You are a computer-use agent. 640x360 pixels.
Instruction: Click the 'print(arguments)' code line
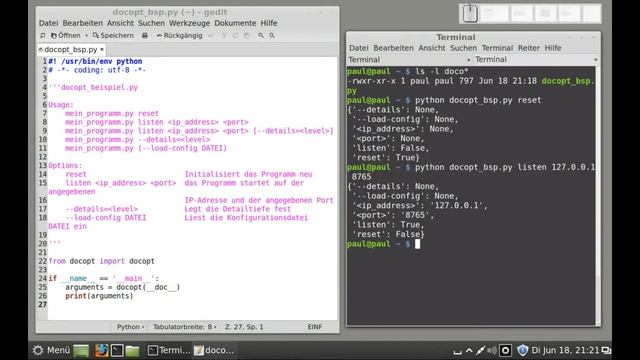pyautogui.click(x=99, y=296)
